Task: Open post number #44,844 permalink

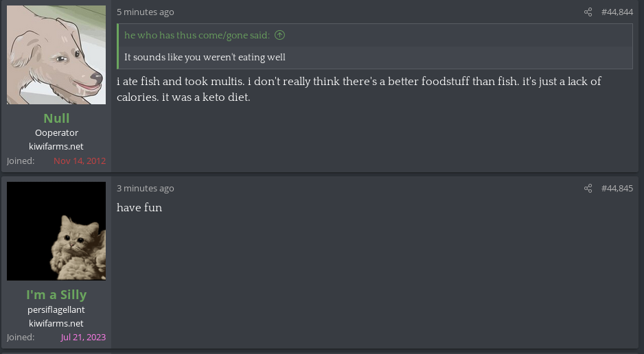Action: coord(617,12)
